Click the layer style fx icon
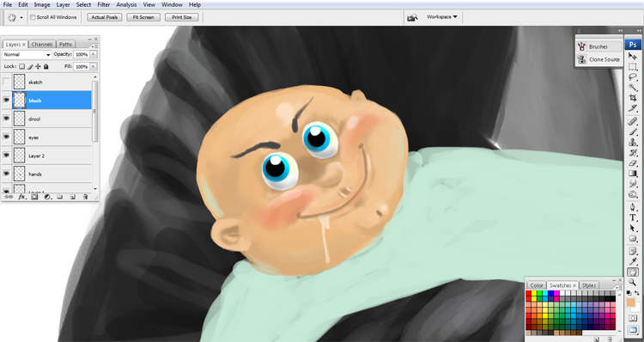The height and width of the screenshot is (342, 644). 21,197
